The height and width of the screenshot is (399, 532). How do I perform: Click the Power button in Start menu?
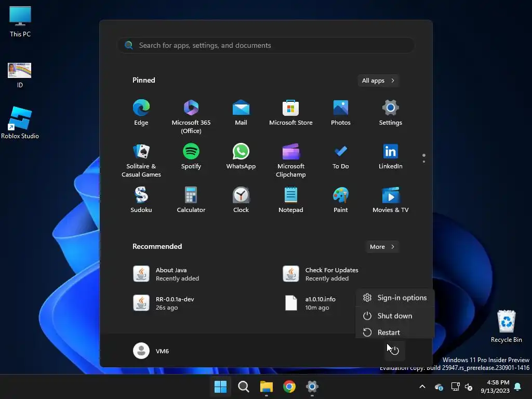(x=395, y=351)
